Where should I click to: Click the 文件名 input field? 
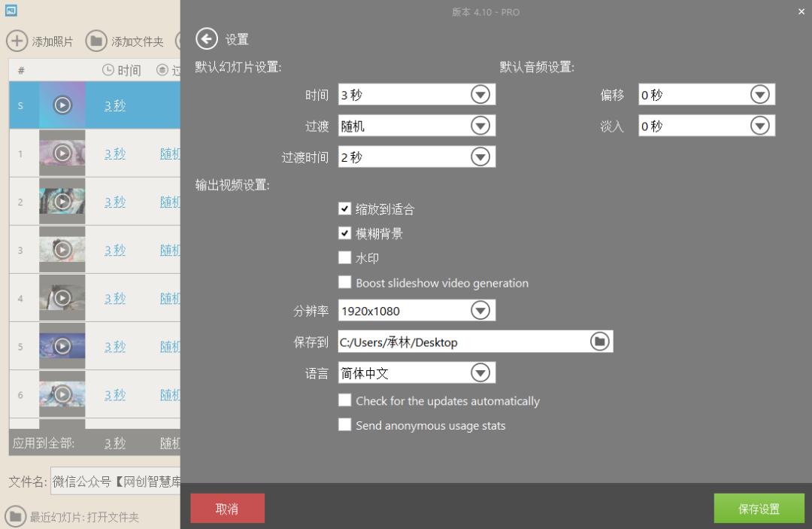[116, 482]
